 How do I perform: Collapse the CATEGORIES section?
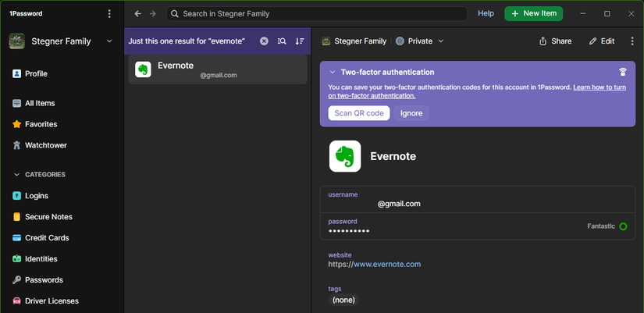[x=17, y=175]
